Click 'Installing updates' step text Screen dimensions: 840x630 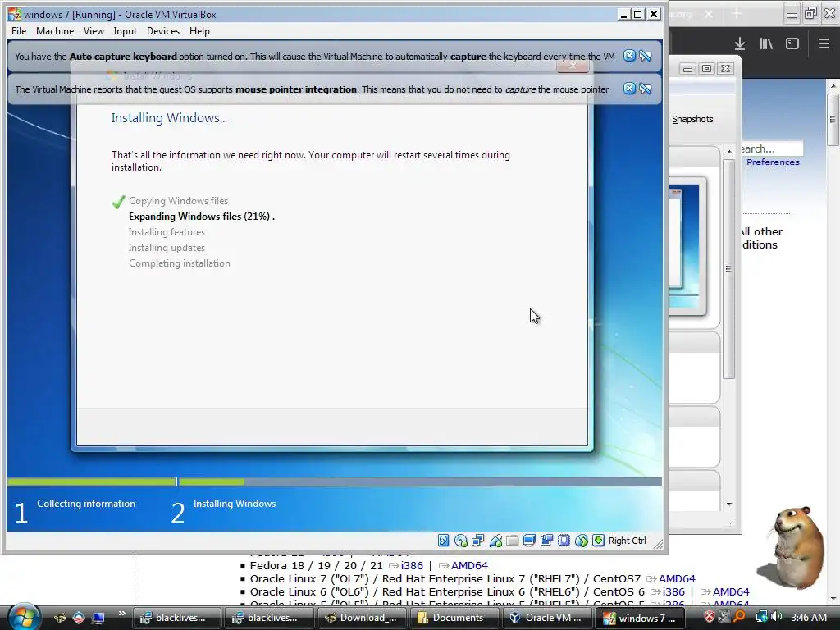point(167,248)
